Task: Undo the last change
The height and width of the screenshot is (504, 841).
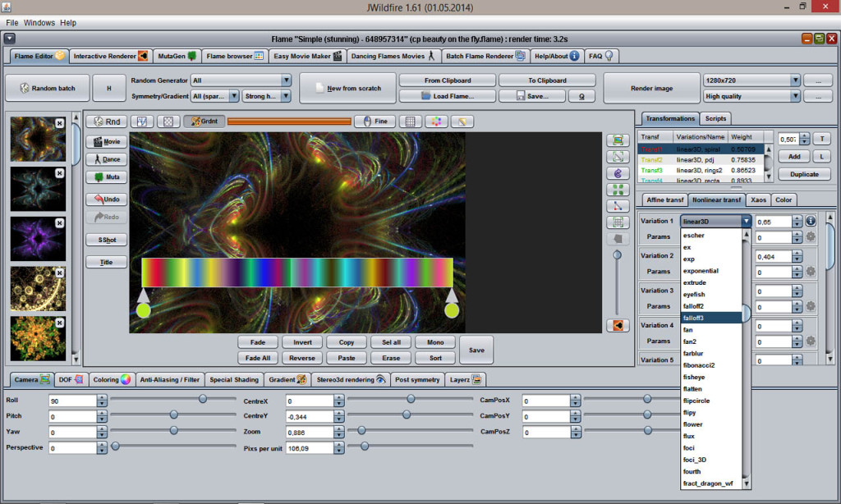Action: (106, 199)
